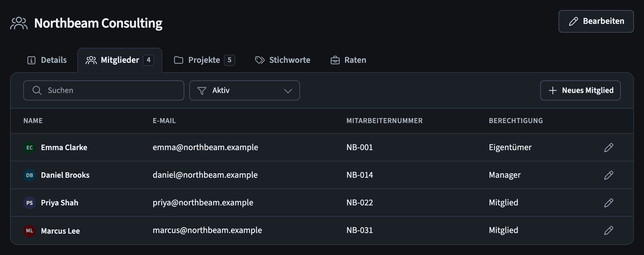Select the name Priya Shah

pyautogui.click(x=60, y=203)
